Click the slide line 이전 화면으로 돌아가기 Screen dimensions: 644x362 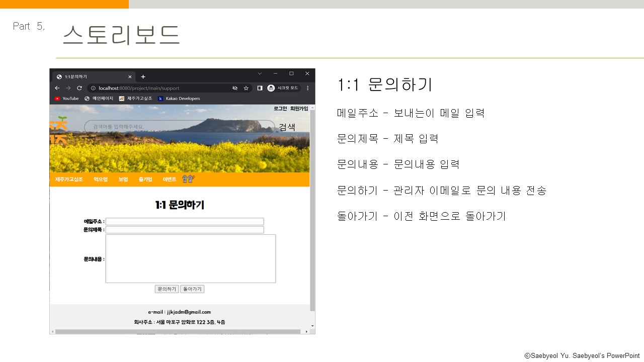(x=421, y=216)
